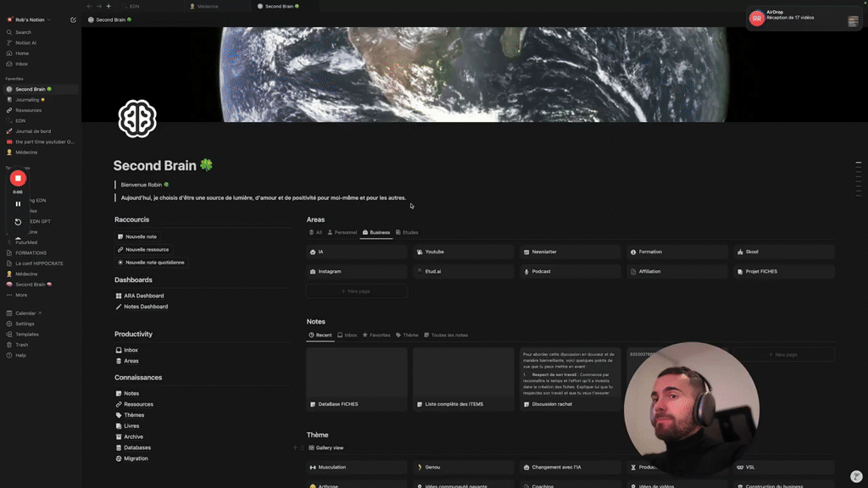Viewport: 868px width, 488px height.
Task: Click the new page compose icon
Action: click(73, 20)
